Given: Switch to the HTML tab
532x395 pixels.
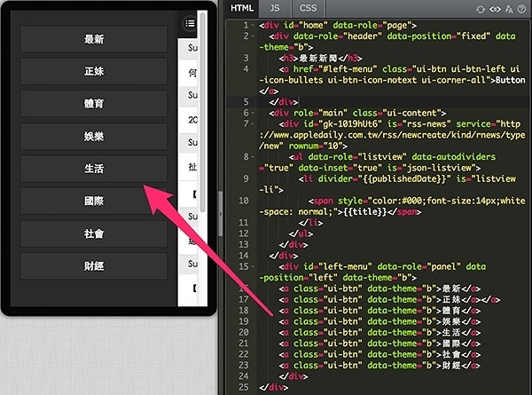Looking at the screenshot, I should coord(242,8).
